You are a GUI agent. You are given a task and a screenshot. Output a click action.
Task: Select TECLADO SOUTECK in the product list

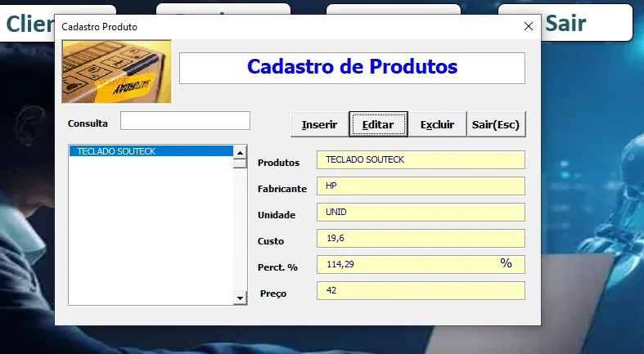pyautogui.click(x=151, y=151)
